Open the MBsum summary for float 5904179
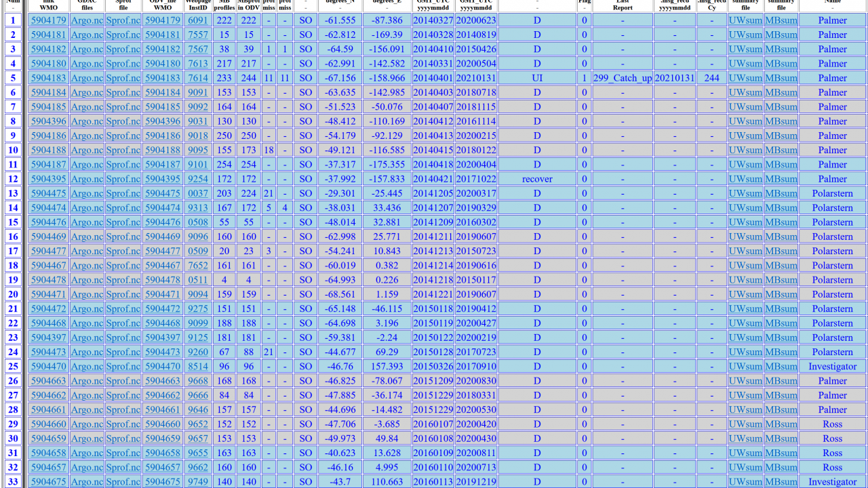 tap(781, 20)
